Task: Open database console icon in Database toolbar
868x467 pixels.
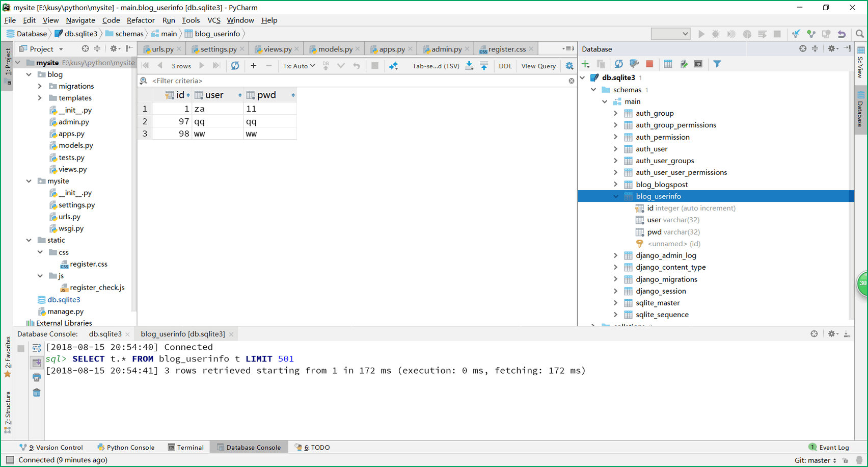Action: coord(698,64)
